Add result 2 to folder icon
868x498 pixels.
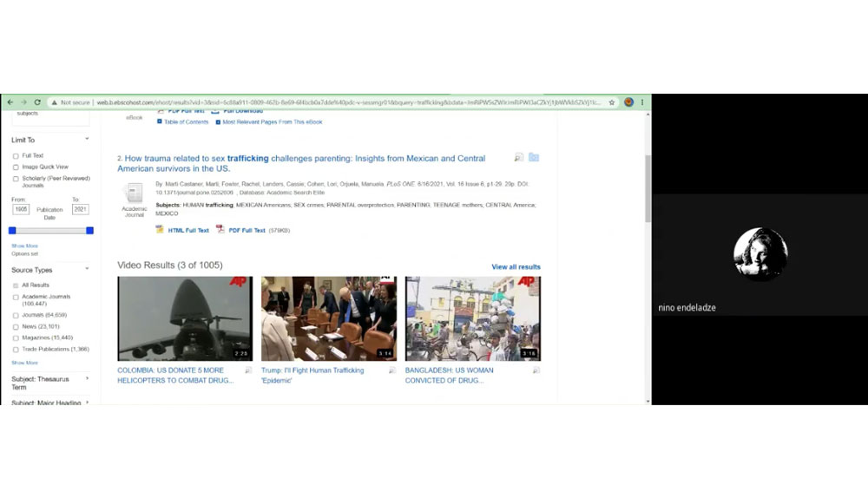[x=534, y=158]
